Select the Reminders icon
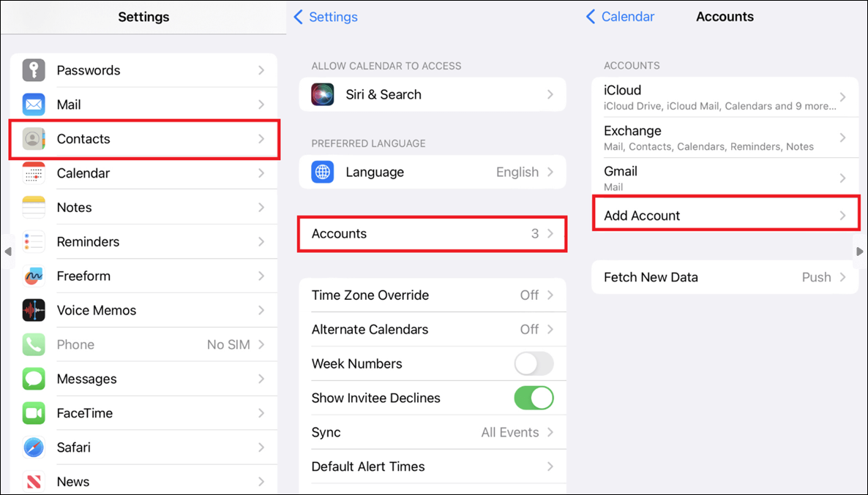The image size is (868, 495). click(34, 241)
